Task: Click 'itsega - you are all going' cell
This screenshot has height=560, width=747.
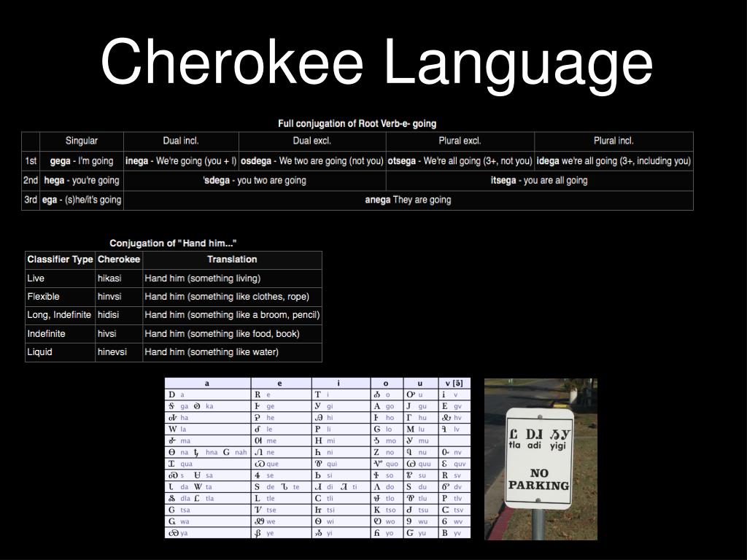Action: (539, 181)
